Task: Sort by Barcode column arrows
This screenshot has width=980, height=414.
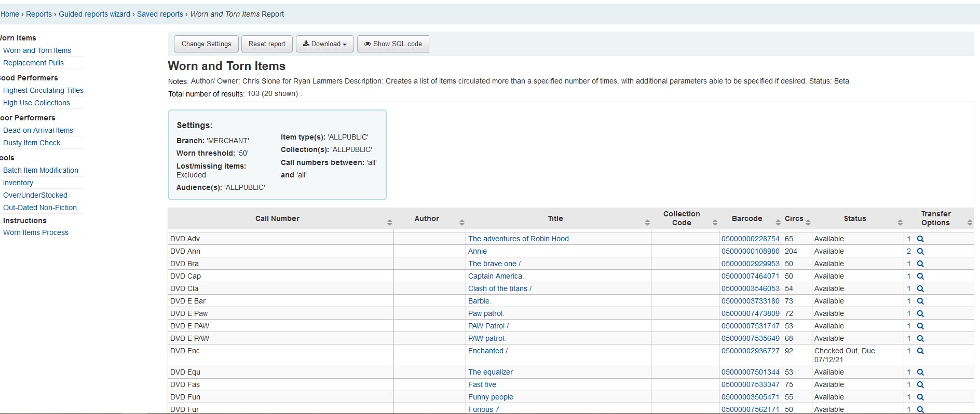Action: click(x=778, y=223)
